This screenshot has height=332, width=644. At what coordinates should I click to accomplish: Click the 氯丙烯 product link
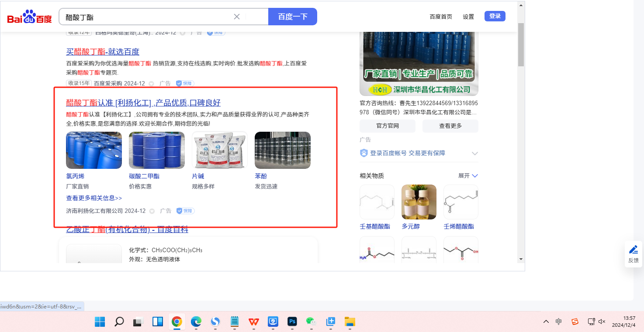75,176
